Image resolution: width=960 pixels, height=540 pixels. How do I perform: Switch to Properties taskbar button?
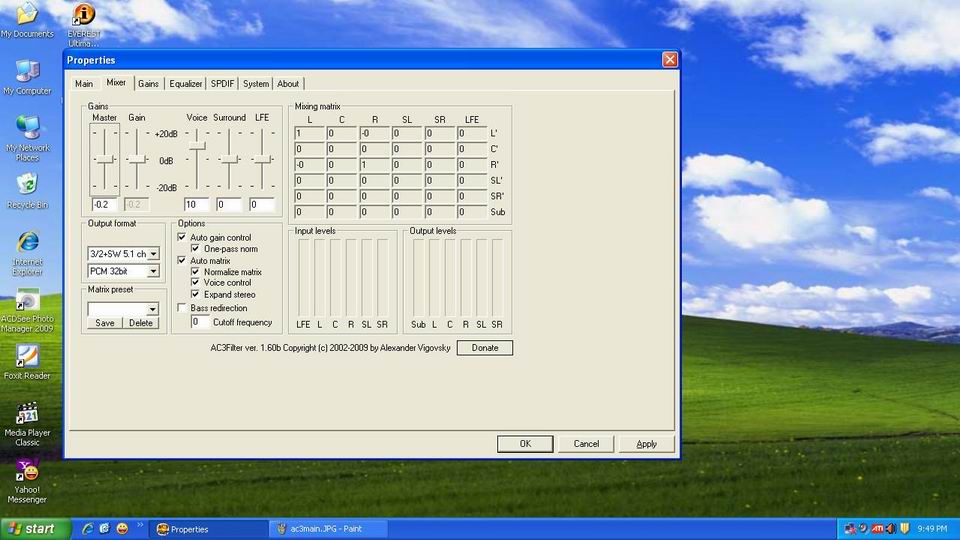tap(208, 529)
